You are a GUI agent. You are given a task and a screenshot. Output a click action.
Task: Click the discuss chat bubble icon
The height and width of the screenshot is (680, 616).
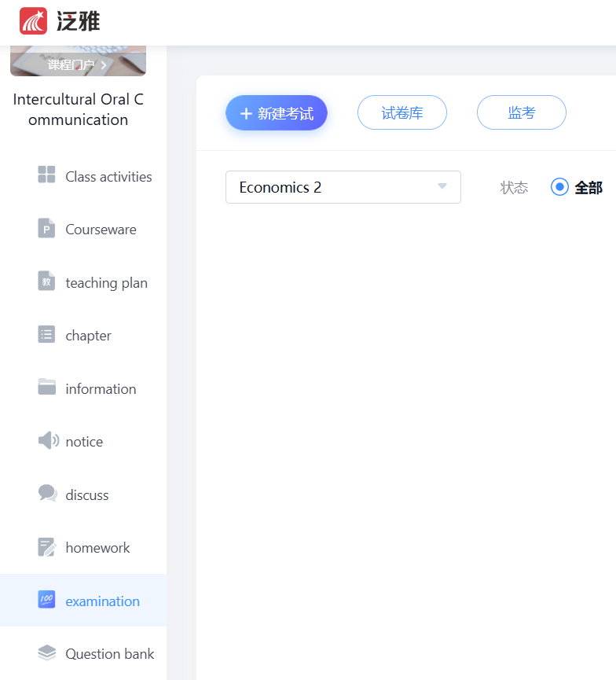tap(47, 494)
